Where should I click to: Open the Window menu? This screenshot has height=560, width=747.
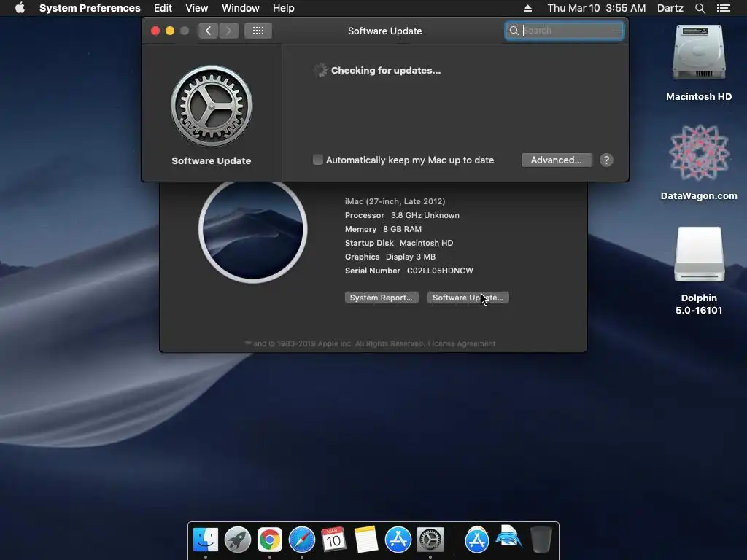point(240,8)
